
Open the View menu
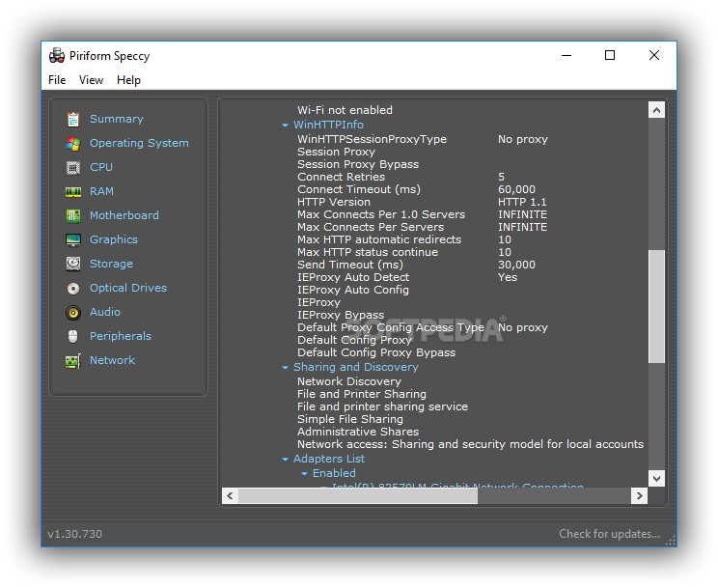[x=91, y=80]
